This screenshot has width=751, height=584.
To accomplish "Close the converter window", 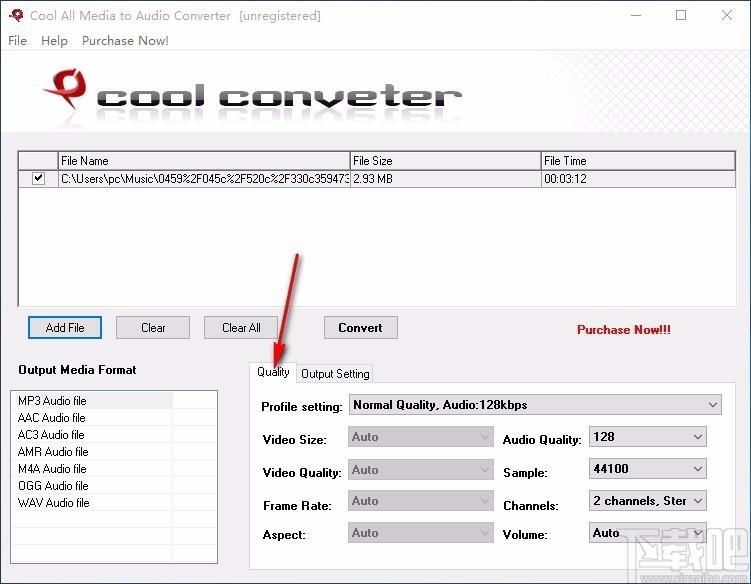I will 727,15.
